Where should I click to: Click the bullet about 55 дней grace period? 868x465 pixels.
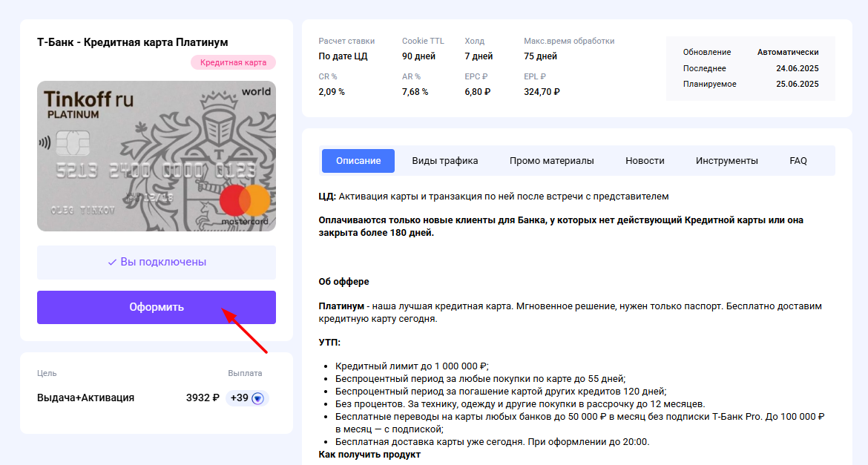[481, 379]
